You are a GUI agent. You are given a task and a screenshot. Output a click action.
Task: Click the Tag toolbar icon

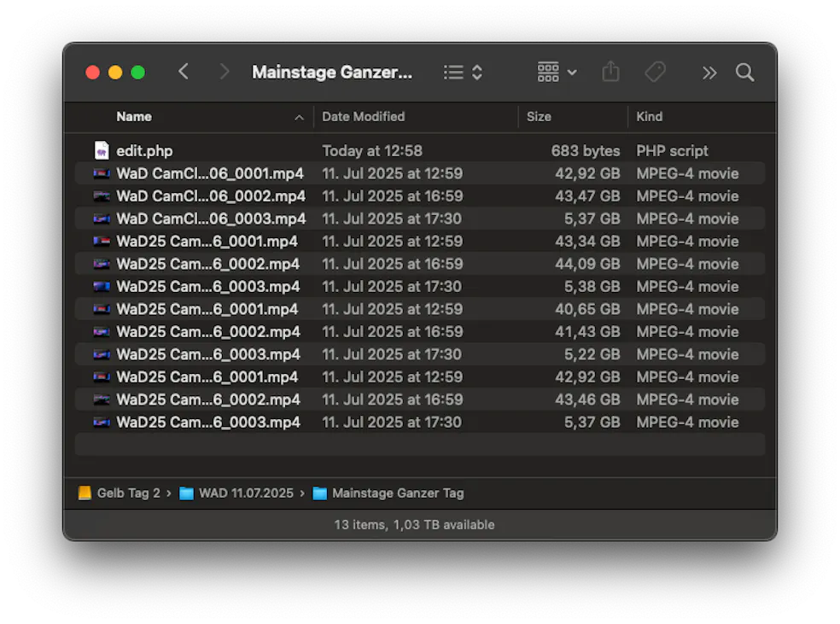[x=655, y=72]
